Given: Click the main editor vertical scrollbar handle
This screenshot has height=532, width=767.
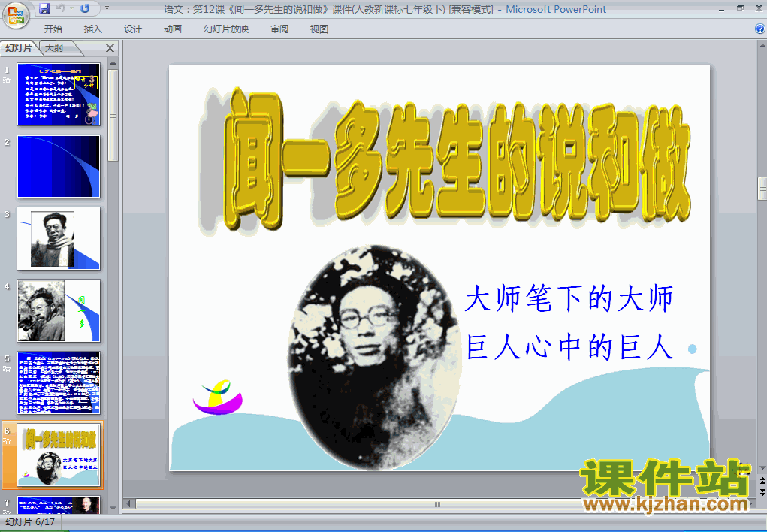Looking at the screenshot, I should pyautogui.click(x=762, y=189).
